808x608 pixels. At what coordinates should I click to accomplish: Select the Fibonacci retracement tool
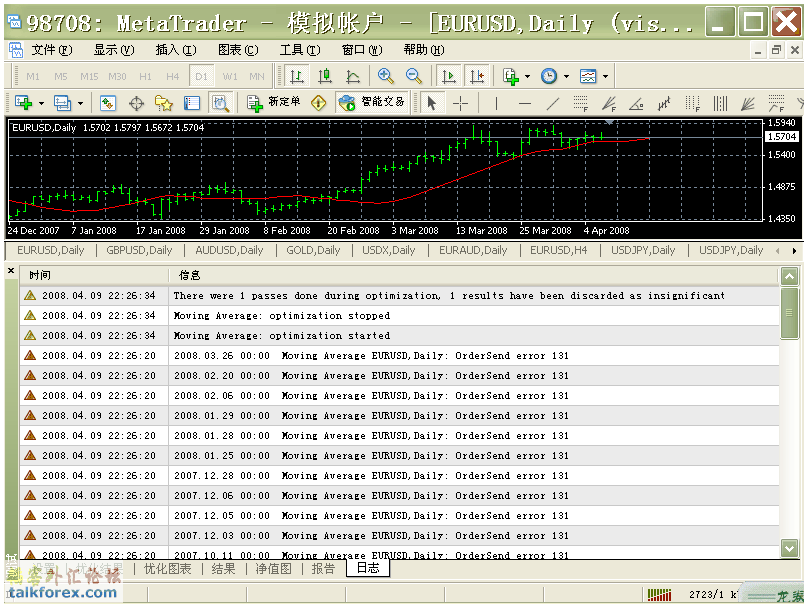[581, 103]
